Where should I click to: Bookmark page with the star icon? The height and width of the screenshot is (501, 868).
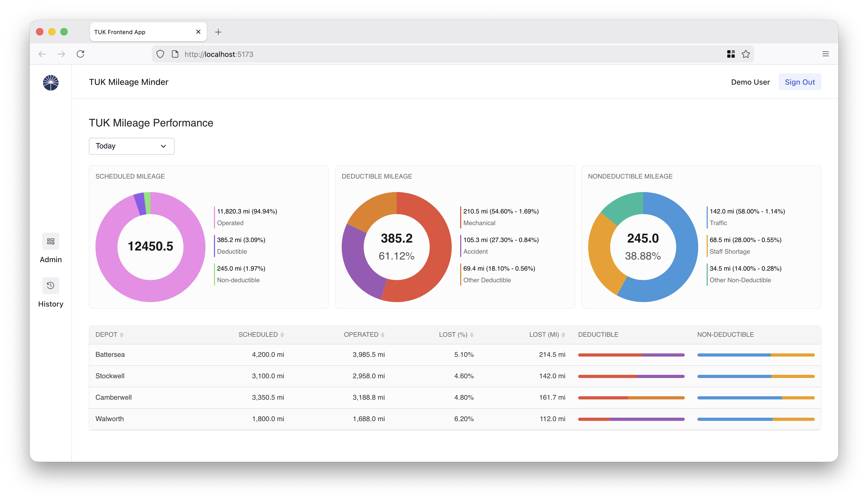tap(746, 54)
